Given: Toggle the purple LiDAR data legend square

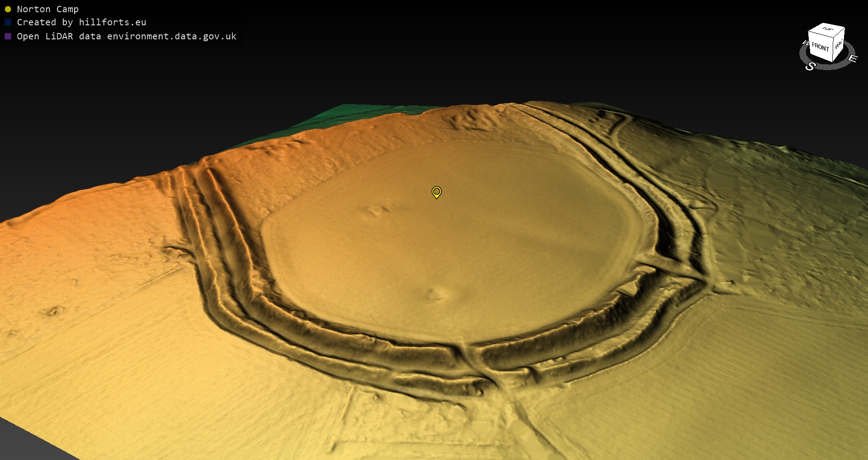Looking at the screenshot, I should click(x=8, y=36).
